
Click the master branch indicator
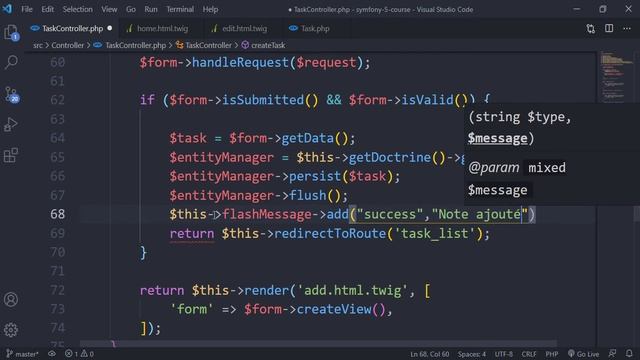click(22, 354)
